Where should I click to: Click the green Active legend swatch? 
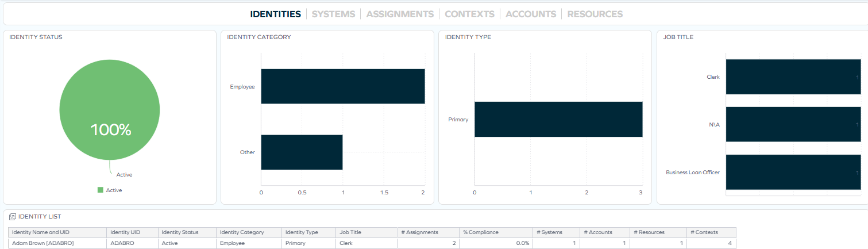point(101,190)
